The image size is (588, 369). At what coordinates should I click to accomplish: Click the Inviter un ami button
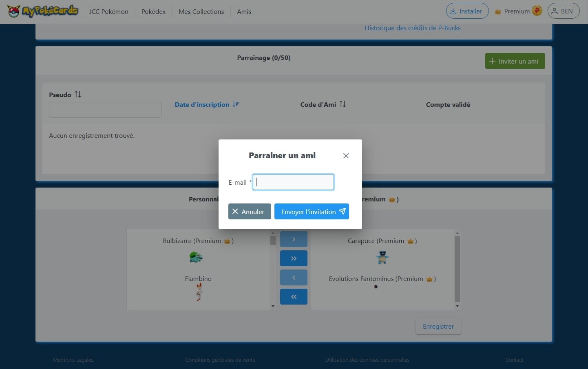point(515,61)
